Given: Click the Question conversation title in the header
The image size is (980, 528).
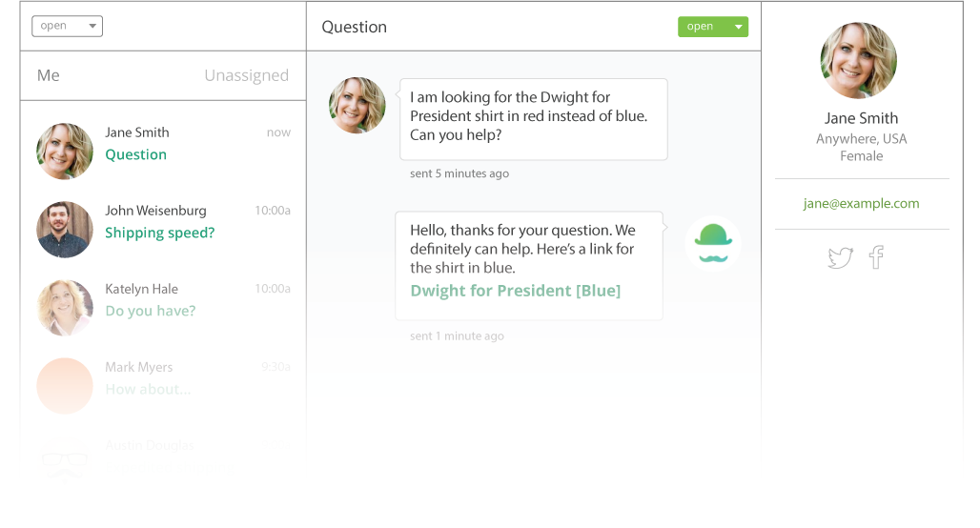Looking at the screenshot, I should 355,27.
